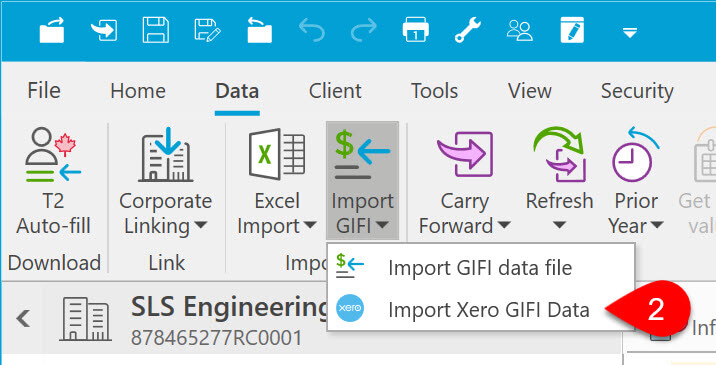Click the import/sign-in arrow icon
Screen dimensions: 716x365
click(x=104, y=31)
